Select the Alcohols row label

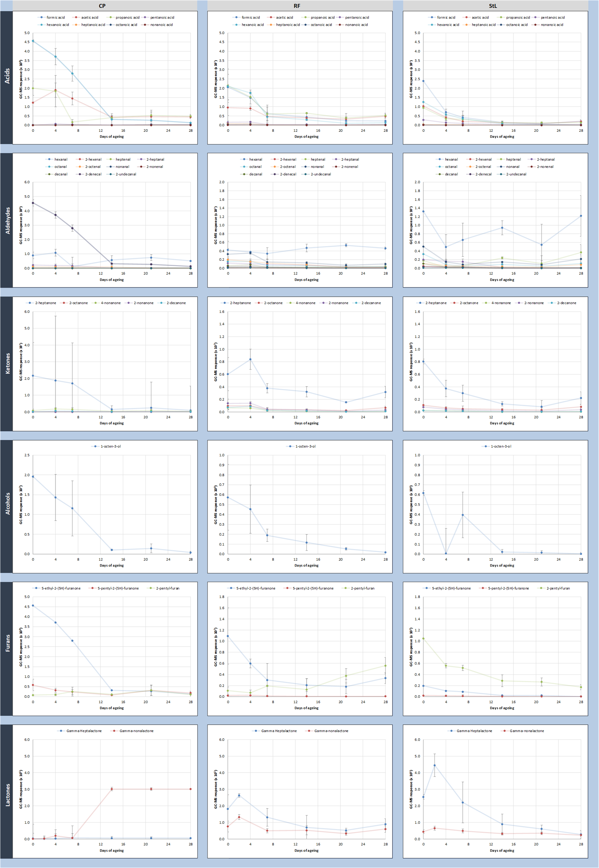pos(7,506)
